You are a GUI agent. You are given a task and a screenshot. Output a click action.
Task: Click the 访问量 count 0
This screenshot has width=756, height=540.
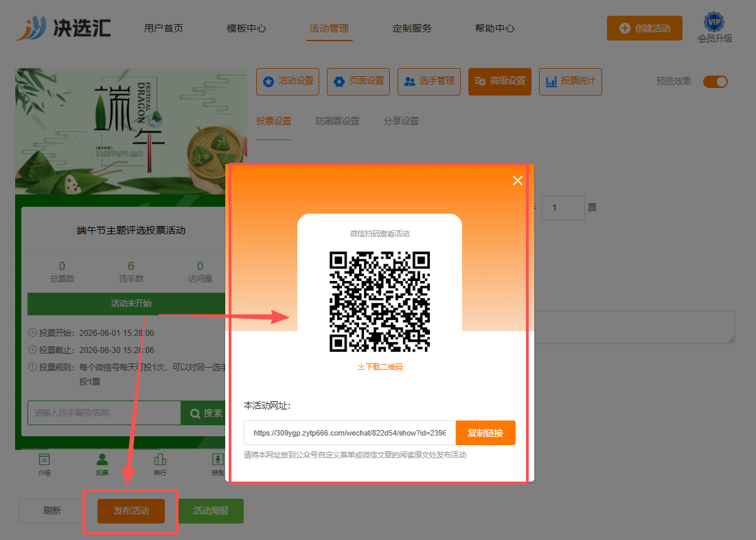coord(200,267)
